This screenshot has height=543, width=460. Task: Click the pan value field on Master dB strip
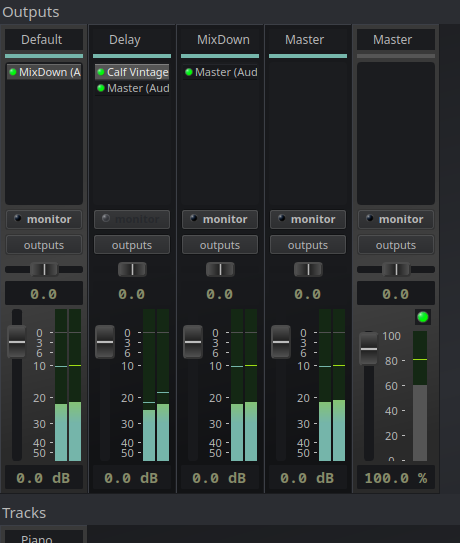click(x=308, y=294)
